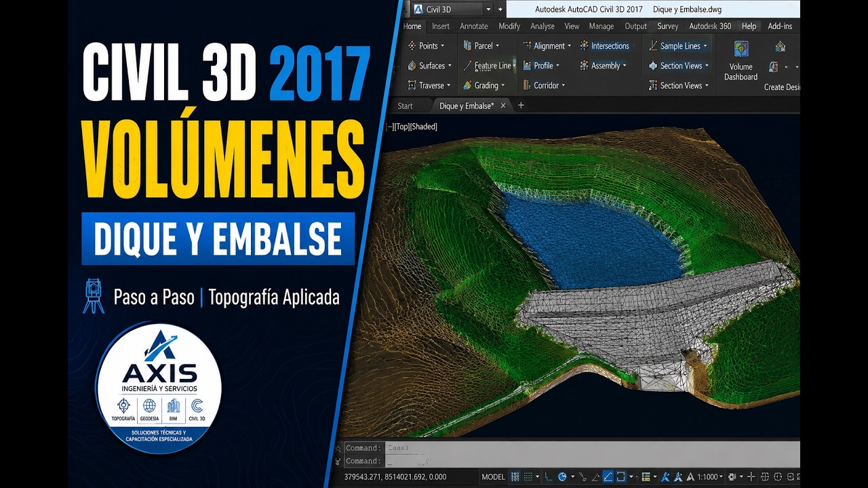Open the Grading tool
This screenshot has width=868, height=488.
(x=485, y=85)
